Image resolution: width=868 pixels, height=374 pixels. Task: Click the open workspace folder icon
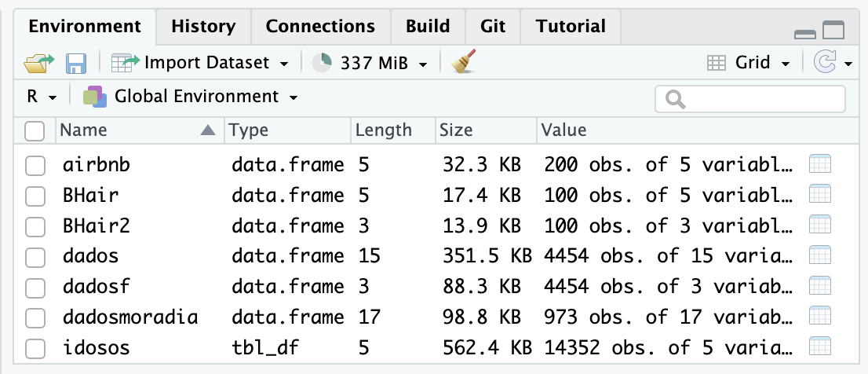[39, 63]
